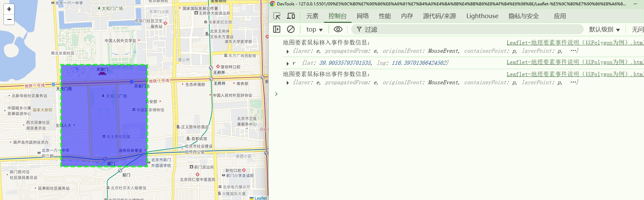The image size is (644, 200).
Task: Show console sidebar icon
Action: pyautogui.click(x=277, y=29)
